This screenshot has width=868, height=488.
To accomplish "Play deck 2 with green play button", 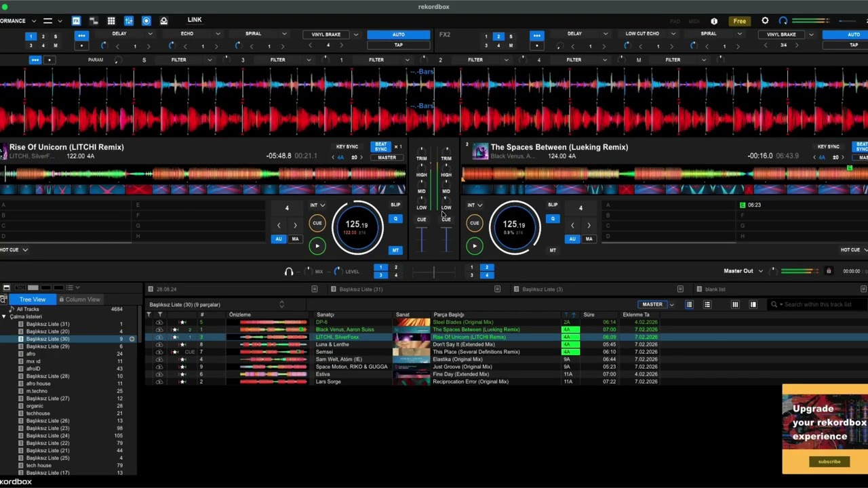I will pyautogui.click(x=475, y=245).
